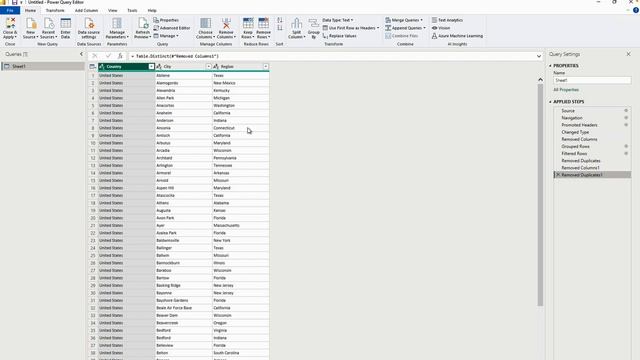Click the All Properties link
The height and width of the screenshot is (360, 640).
(566, 90)
